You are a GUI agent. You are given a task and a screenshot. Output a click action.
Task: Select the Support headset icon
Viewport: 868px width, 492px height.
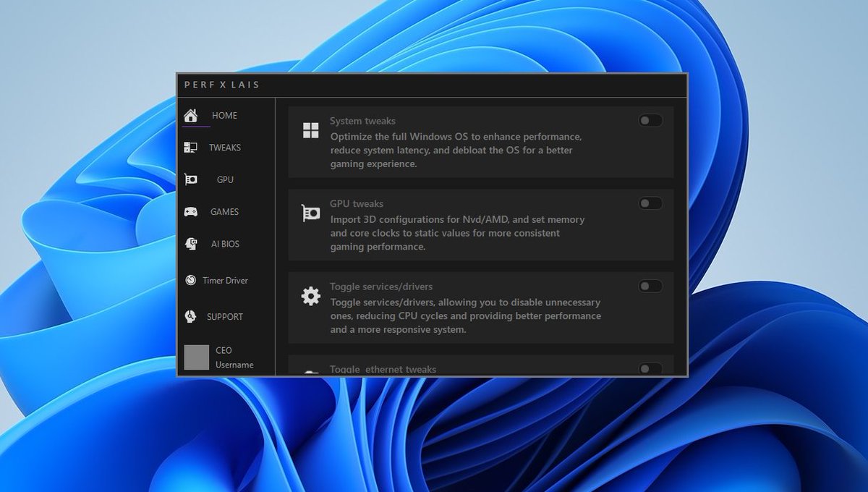(x=191, y=316)
